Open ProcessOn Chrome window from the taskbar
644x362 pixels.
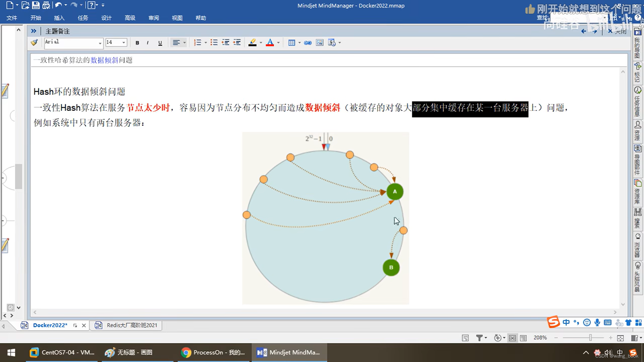213,352
